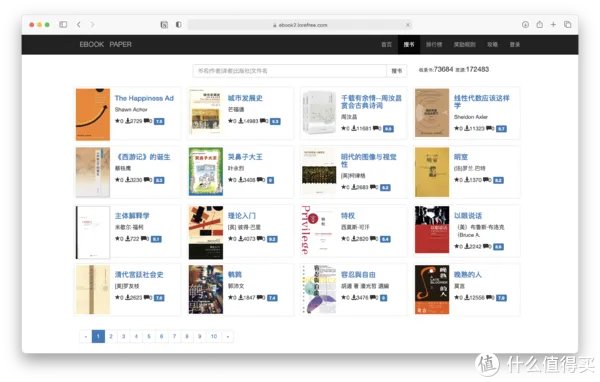
Task: Open the Safari share icon
Action: click(540, 24)
